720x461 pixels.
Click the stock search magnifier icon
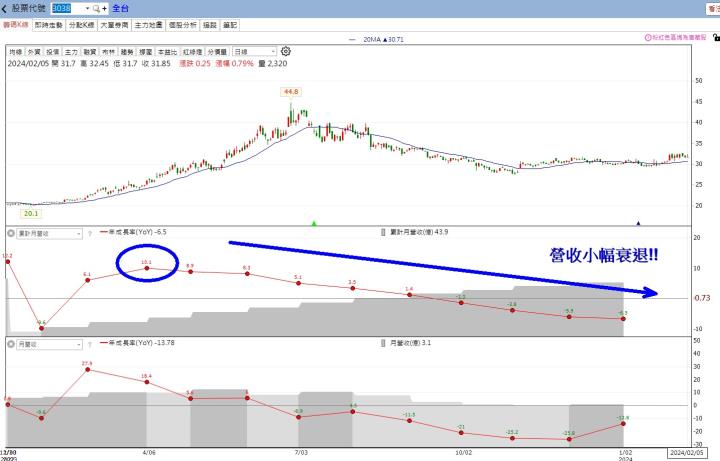click(x=95, y=7)
